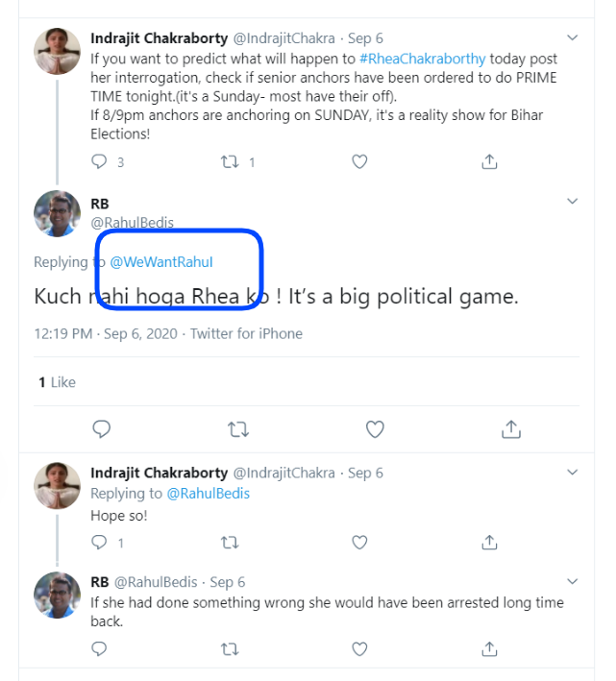The image size is (616, 681).
Task: Open the #RheaChakraborthy hashtag link
Action: click(423, 57)
